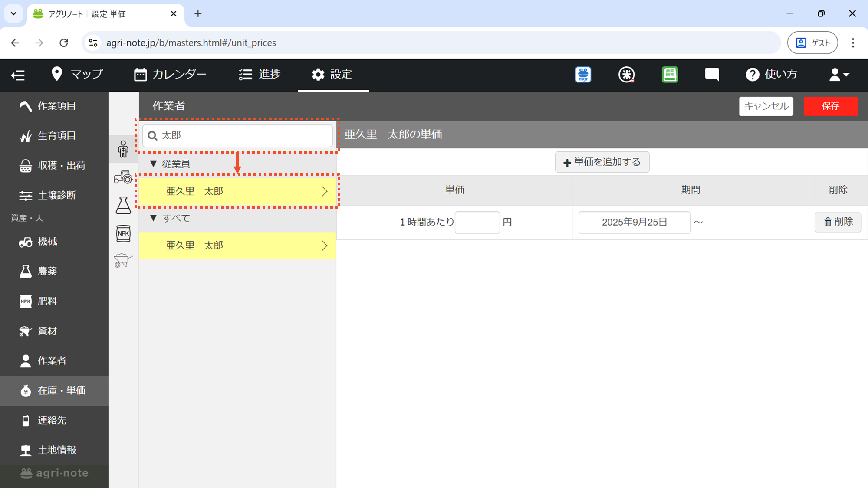This screenshot has height=488, width=868.
Task: Open the カレンダー calendar view
Action: (170, 74)
